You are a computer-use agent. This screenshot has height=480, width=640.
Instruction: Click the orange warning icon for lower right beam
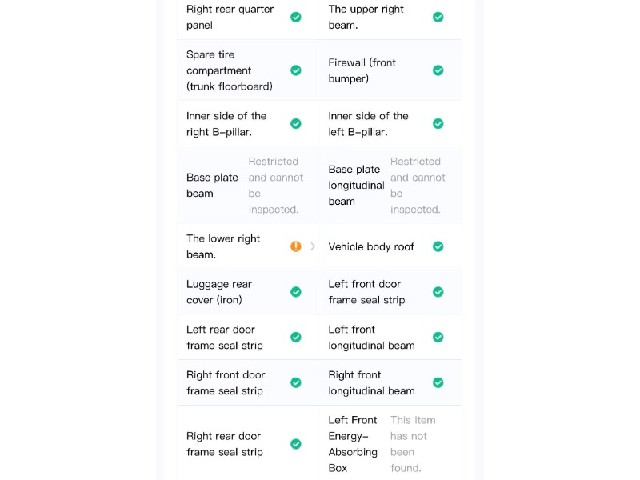coord(296,246)
